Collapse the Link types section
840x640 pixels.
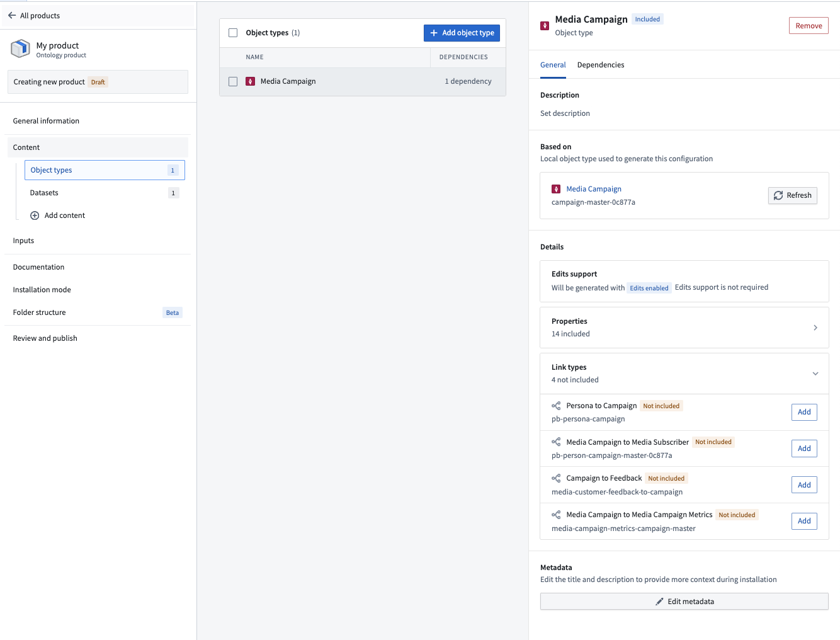815,374
